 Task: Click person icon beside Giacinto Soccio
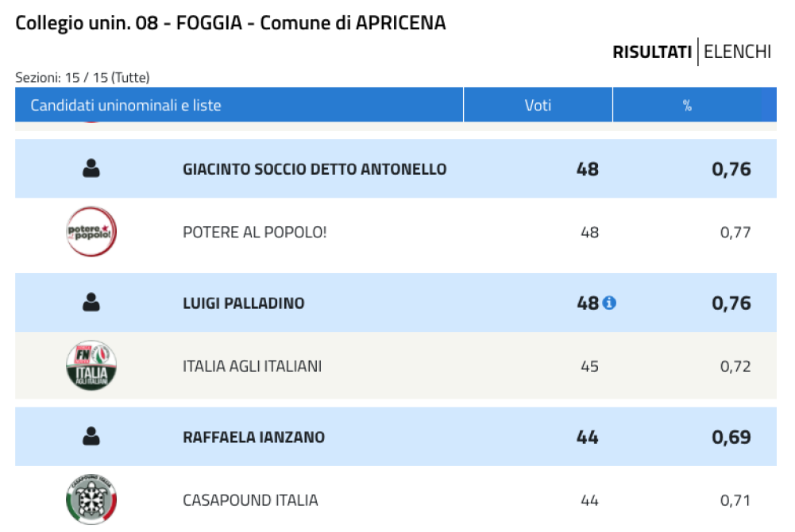tap(91, 168)
